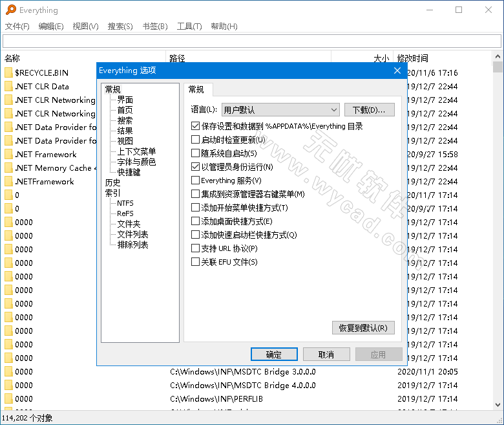Click the main search input field

[x=251, y=41]
